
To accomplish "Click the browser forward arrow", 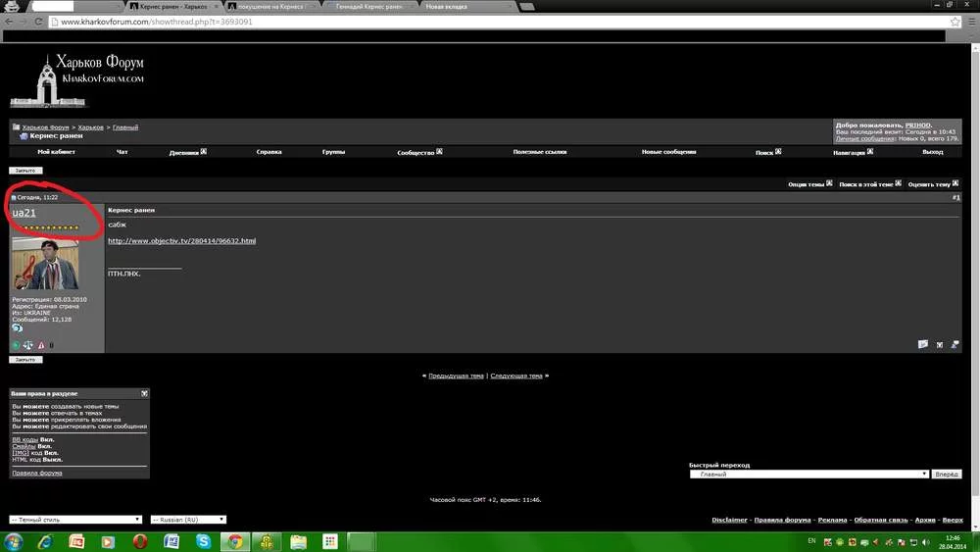I will click(x=24, y=22).
